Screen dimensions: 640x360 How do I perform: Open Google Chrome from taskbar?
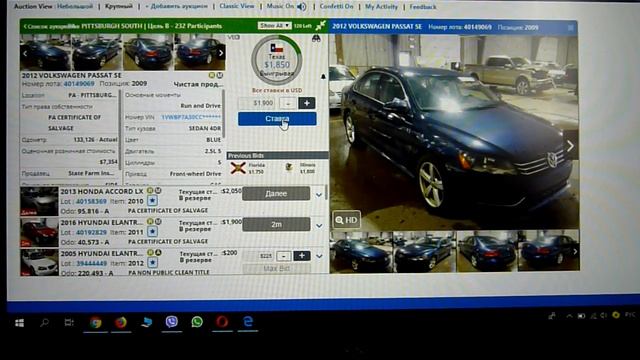(x=96, y=322)
